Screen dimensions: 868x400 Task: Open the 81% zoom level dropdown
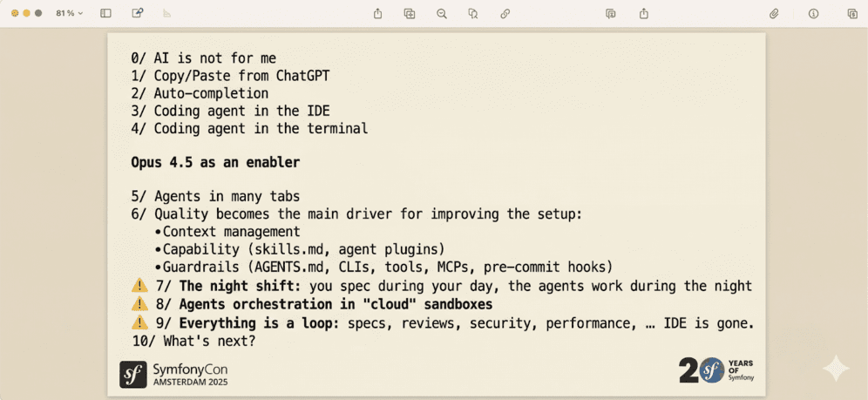pyautogui.click(x=69, y=14)
